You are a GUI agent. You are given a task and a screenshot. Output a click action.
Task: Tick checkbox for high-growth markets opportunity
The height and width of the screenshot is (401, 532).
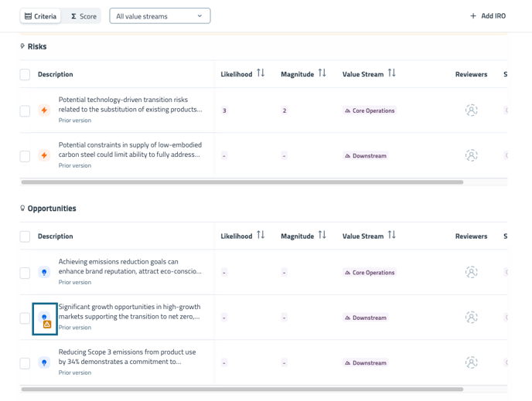tap(25, 318)
